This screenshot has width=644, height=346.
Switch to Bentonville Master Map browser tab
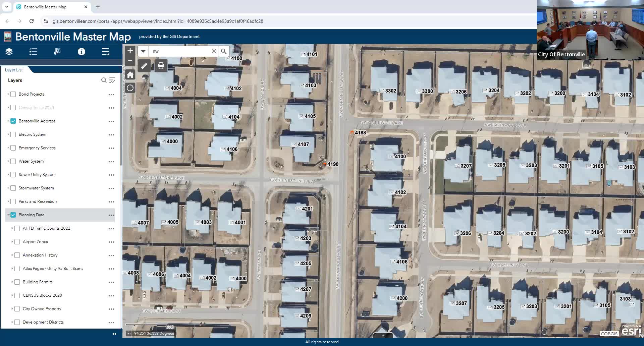pos(45,7)
